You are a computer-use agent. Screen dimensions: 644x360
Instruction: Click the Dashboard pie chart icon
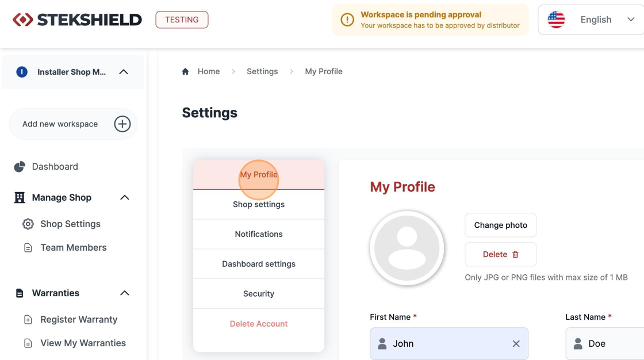[x=20, y=166]
